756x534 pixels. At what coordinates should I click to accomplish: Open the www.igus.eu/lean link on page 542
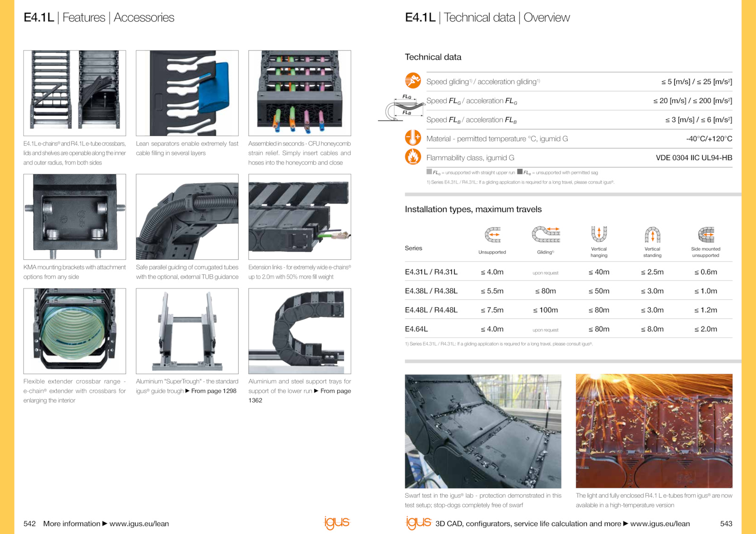coord(139,524)
